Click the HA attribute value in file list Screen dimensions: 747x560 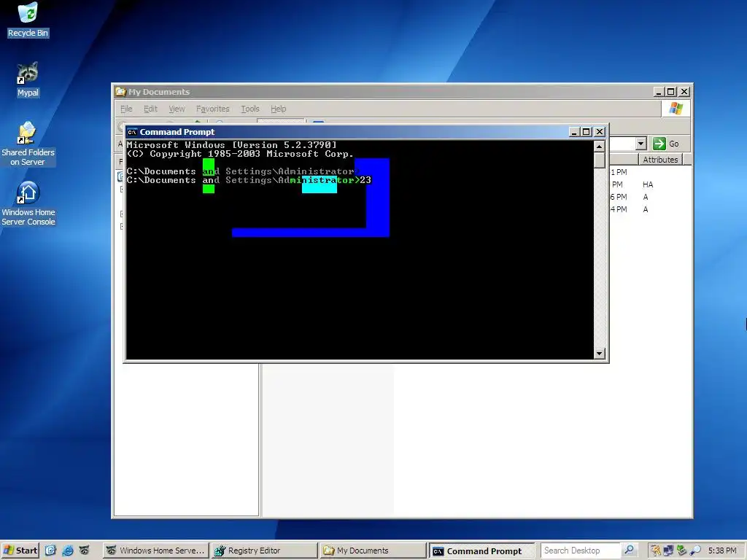coord(648,184)
